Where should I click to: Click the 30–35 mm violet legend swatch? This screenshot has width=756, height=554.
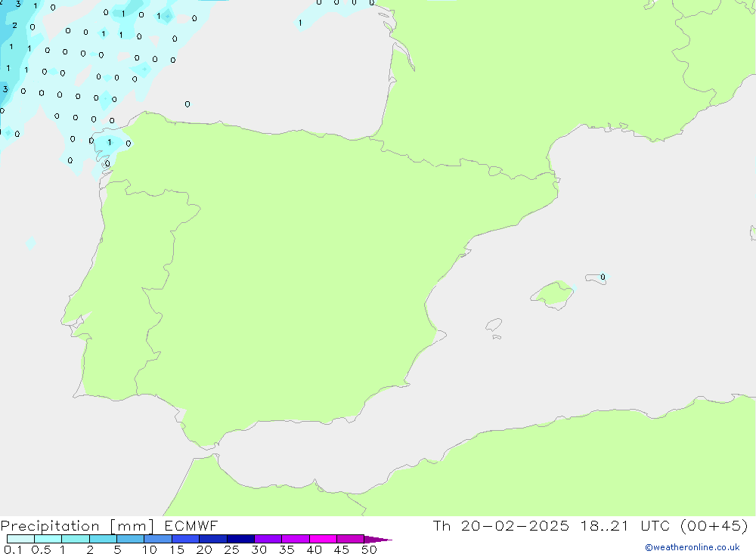(x=268, y=539)
